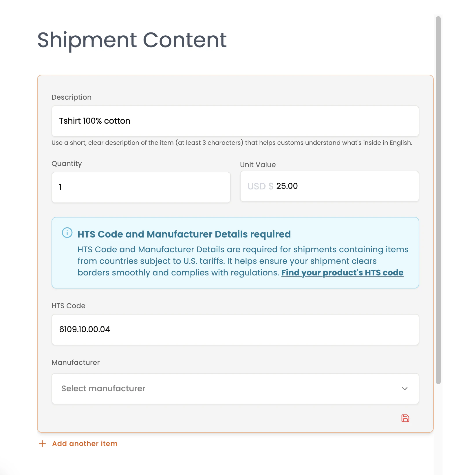This screenshot has width=476, height=475.
Task: Click the info circle icon in HTS notice
Action: click(67, 233)
